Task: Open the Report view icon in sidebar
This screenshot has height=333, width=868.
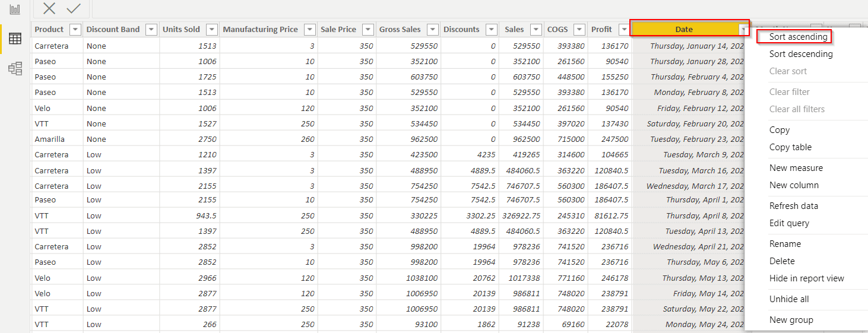Action: pyautogui.click(x=15, y=9)
